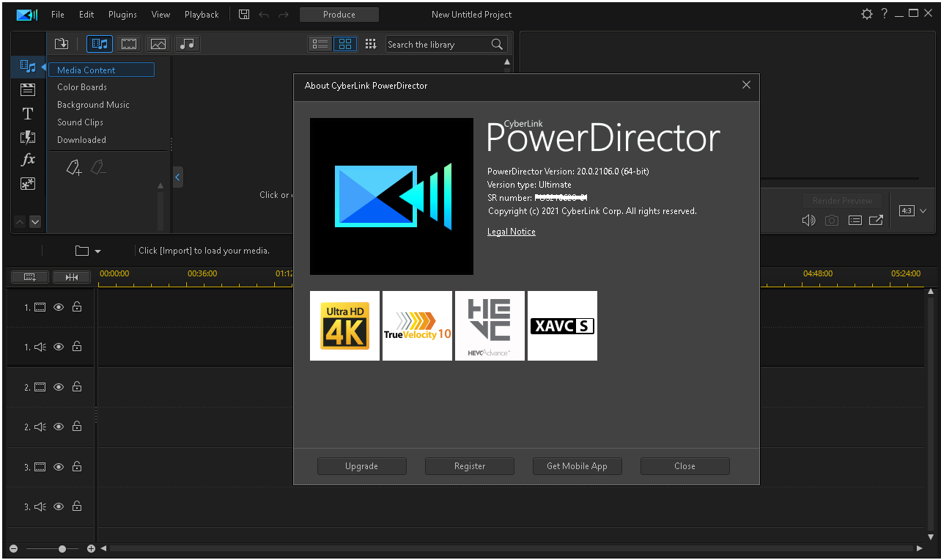Click the fit-timeline arrows icon

(x=72, y=277)
